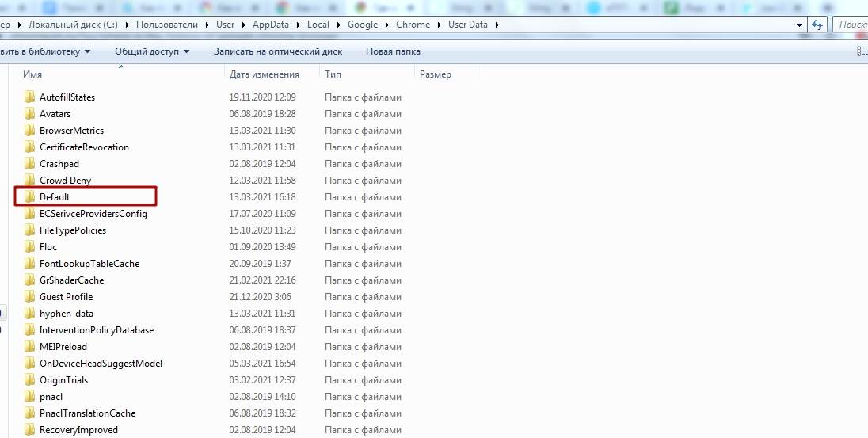The width and height of the screenshot is (868, 438).
Task: Click the refresh icon beside address bar
Action: [x=817, y=25]
